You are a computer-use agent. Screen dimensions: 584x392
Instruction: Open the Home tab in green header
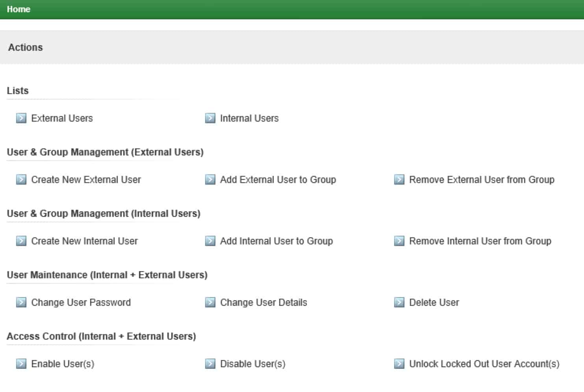click(x=19, y=9)
